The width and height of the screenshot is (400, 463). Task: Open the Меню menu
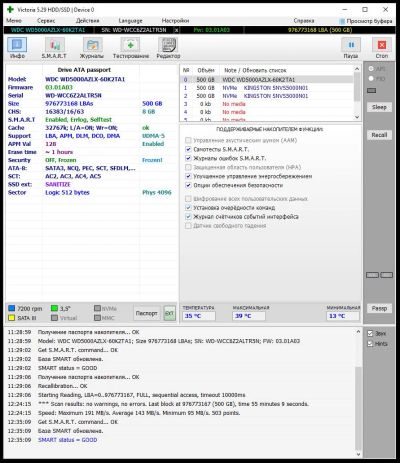point(14,21)
